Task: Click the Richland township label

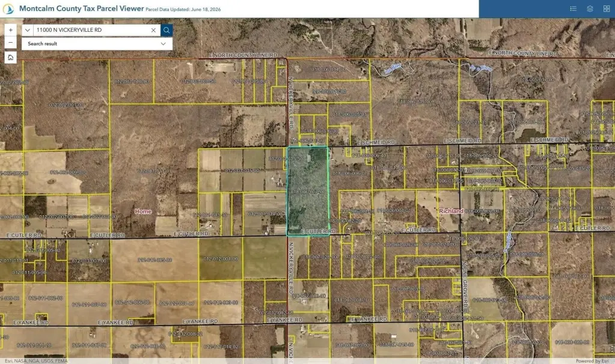Action: [x=451, y=211]
